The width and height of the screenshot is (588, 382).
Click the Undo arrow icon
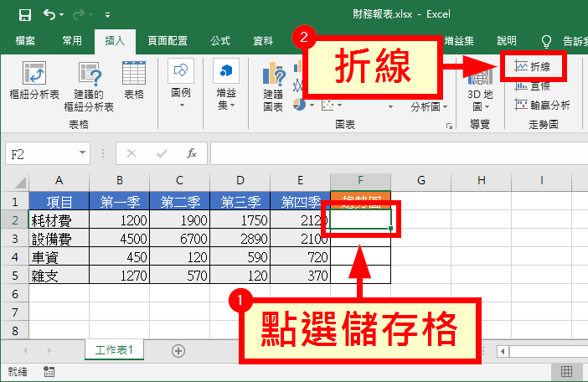(x=49, y=14)
